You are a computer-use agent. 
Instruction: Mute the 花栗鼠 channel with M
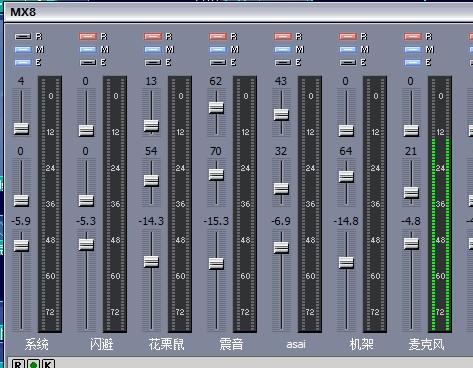coord(153,50)
